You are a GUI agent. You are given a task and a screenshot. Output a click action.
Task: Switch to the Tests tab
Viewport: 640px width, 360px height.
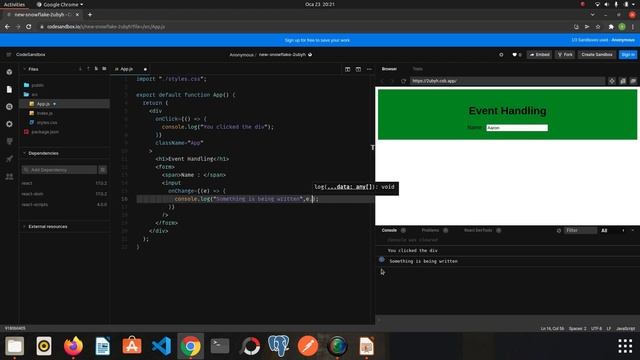[x=418, y=69]
